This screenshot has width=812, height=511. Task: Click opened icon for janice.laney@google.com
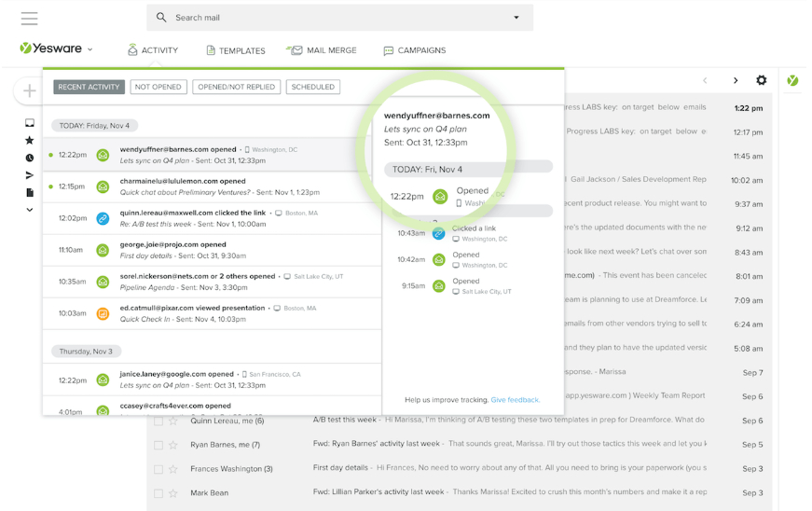[103, 380]
